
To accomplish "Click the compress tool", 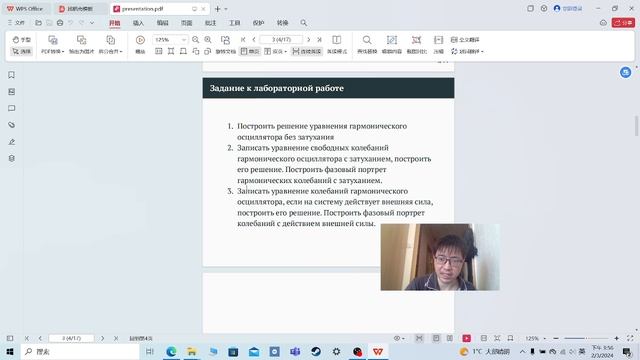I will (x=438, y=45).
